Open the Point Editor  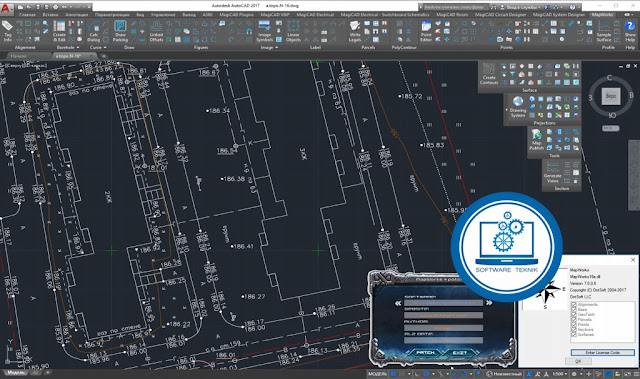426,31
